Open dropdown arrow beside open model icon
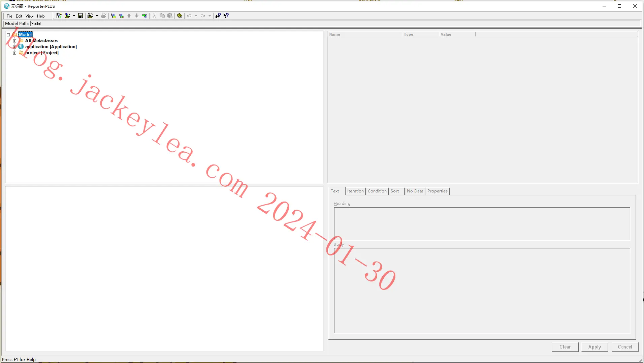This screenshot has width=644, height=363. tap(97, 16)
